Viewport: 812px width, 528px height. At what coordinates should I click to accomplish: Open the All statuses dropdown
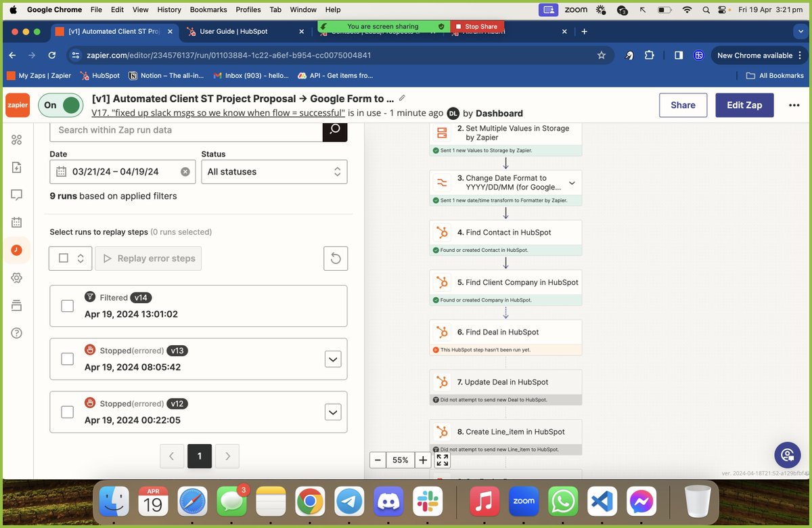(274, 172)
